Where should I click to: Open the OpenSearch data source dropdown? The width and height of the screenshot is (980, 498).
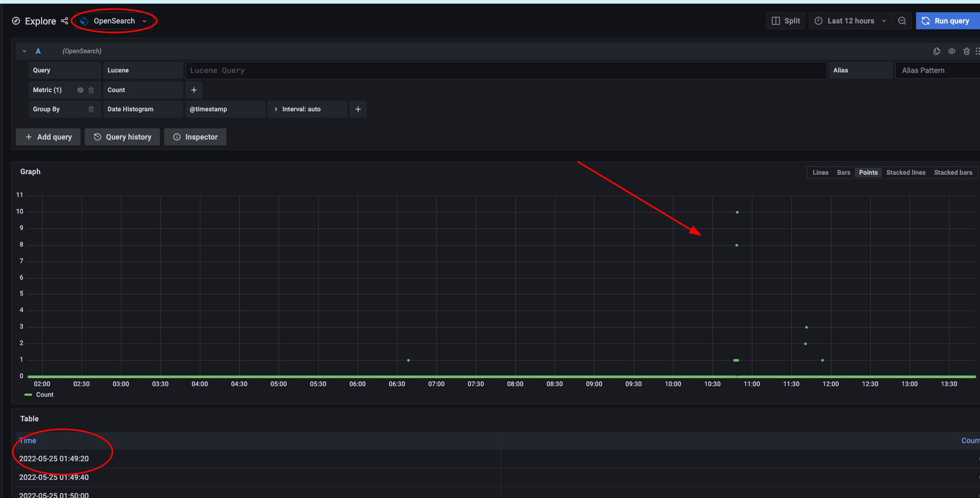click(114, 21)
